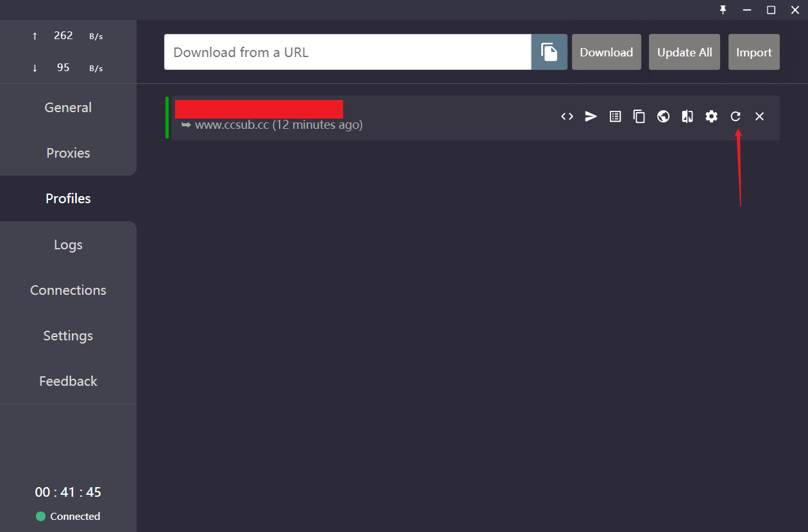Delete the profile with X icon

click(x=759, y=117)
